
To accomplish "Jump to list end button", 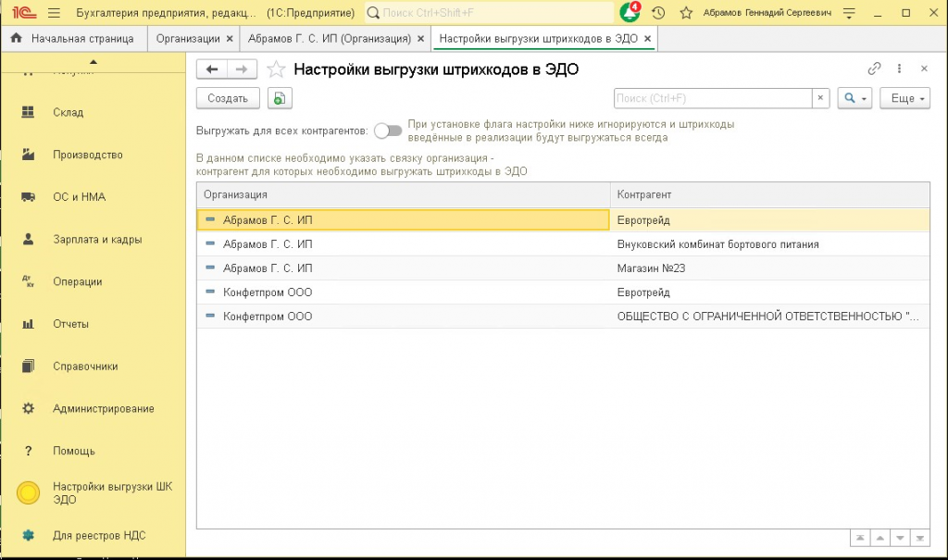I will pos(919,538).
